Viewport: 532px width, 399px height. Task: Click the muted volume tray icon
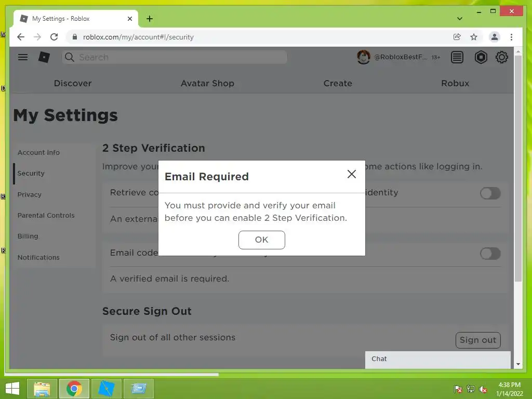[x=483, y=389]
